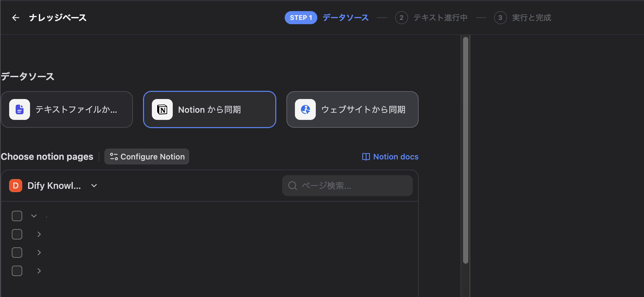Image resolution: width=644 pixels, height=297 pixels.
Task: Expand the second page tree row
Action: tap(39, 234)
